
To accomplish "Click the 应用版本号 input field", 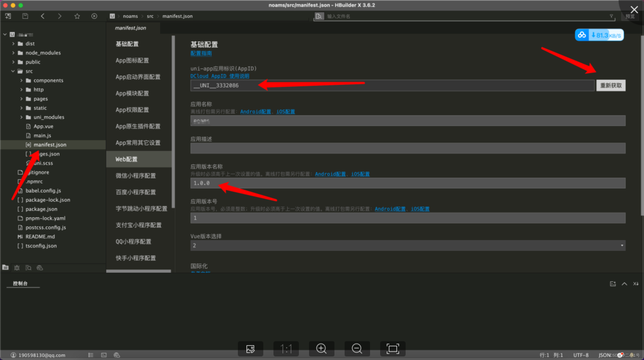I will [408, 218].
